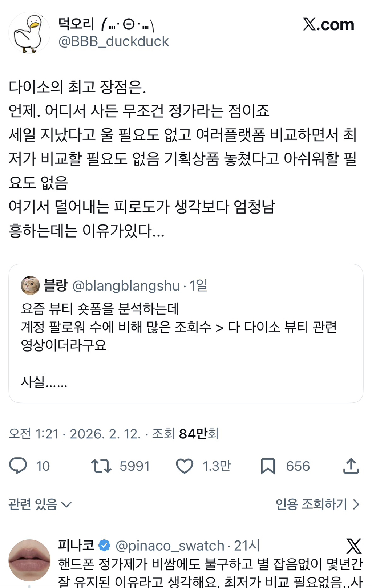Like the post with heart icon
Viewport: 372px width, 588px height.
pyautogui.click(x=185, y=466)
